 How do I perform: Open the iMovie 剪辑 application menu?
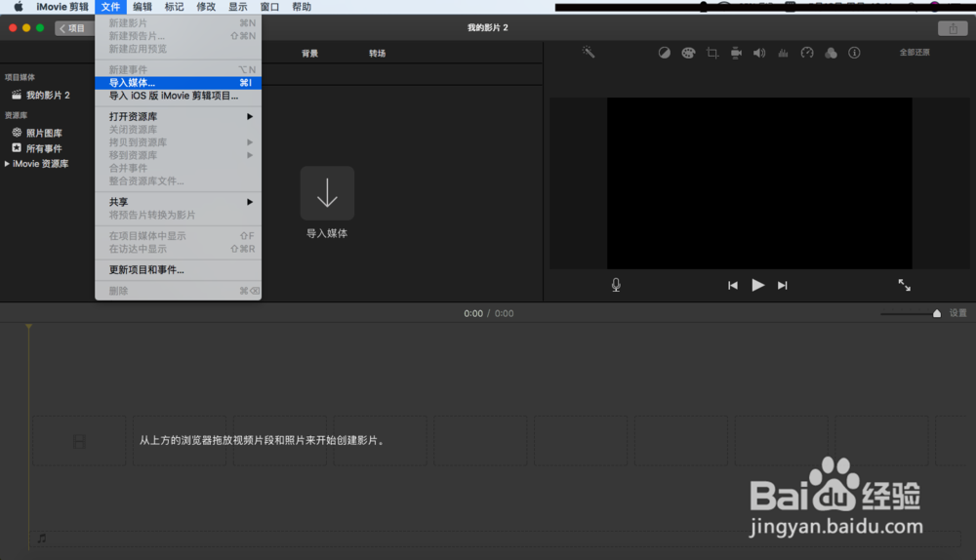click(62, 7)
